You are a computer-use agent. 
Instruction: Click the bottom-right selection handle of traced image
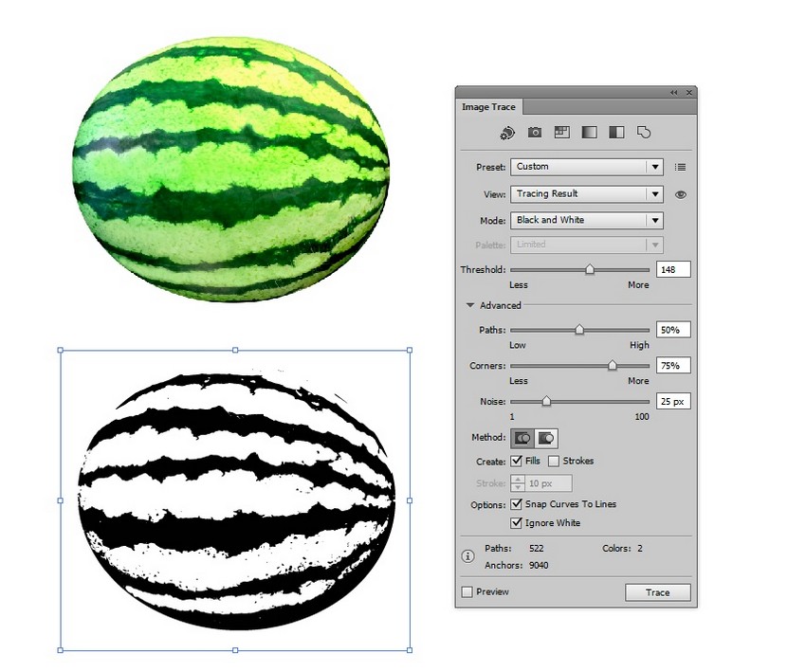(x=410, y=650)
